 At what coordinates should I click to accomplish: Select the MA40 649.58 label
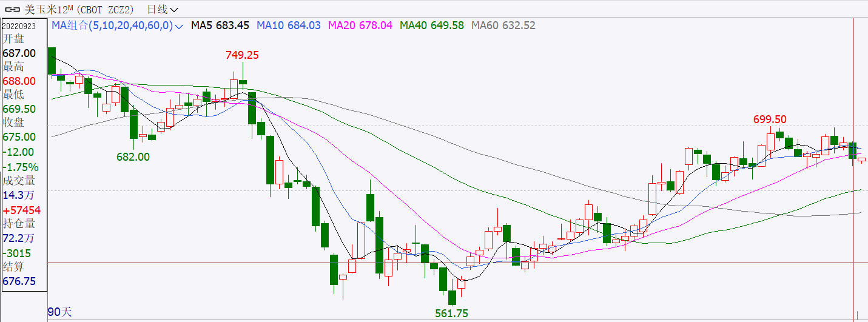coord(432,25)
